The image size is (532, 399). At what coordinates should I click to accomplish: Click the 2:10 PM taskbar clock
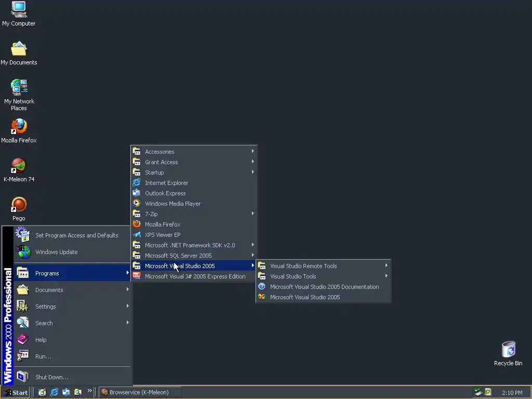(x=512, y=393)
